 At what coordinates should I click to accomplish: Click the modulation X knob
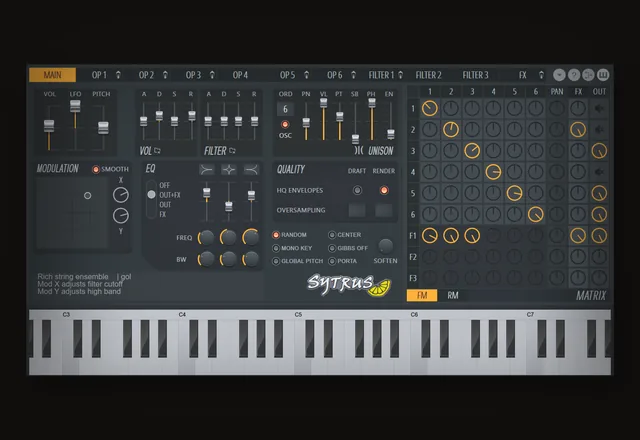(x=121, y=195)
